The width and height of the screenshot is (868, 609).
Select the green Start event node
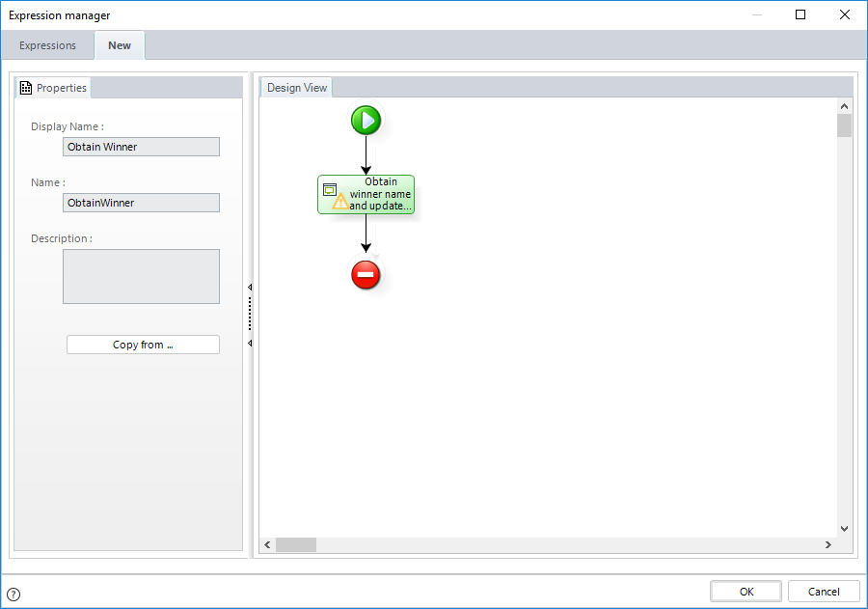pyautogui.click(x=366, y=120)
